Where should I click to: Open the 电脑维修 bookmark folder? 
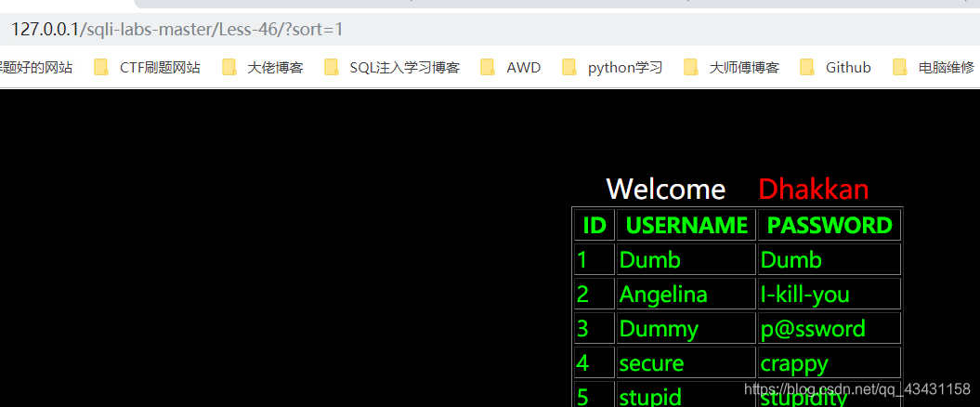click(x=934, y=68)
